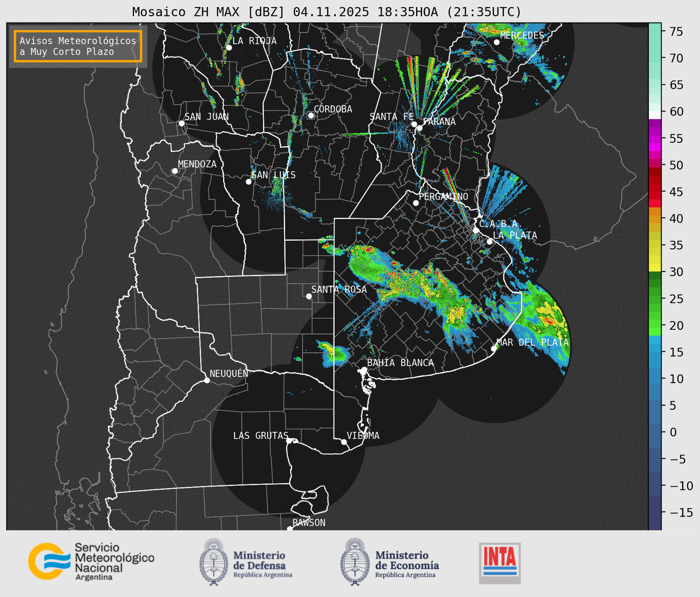Select the 30 value on the dBZ scale

(676, 272)
